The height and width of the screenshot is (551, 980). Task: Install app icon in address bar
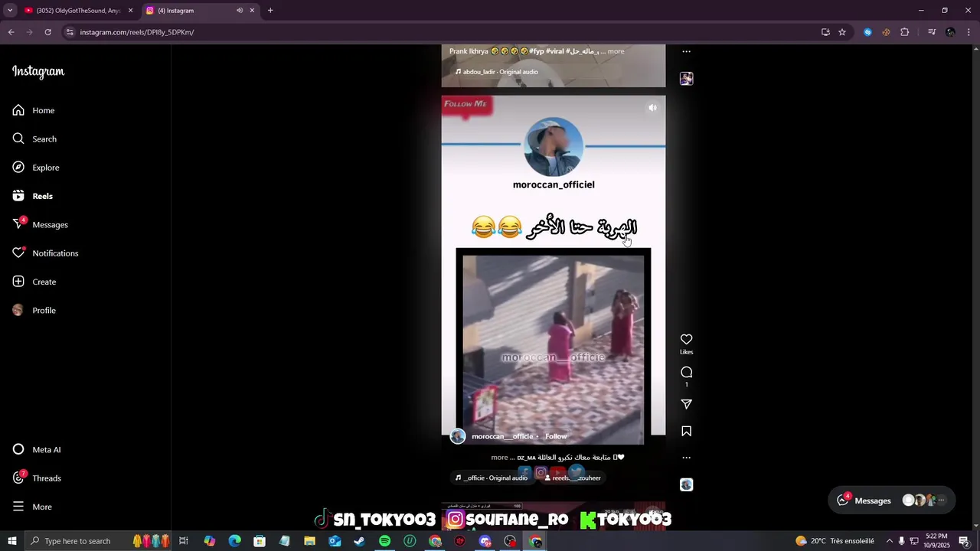pyautogui.click(x=825, y=32)
